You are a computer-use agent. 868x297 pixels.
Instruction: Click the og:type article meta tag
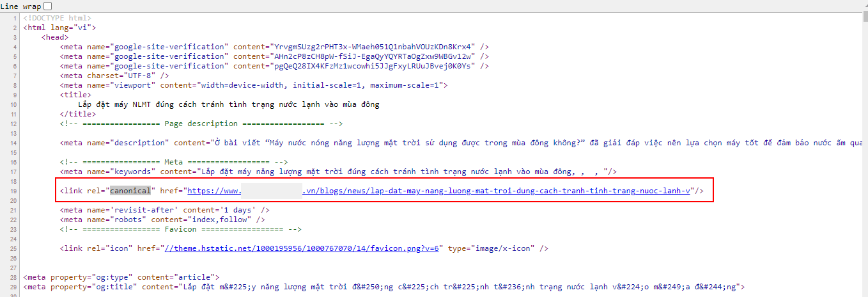click(x=121, y=277)
